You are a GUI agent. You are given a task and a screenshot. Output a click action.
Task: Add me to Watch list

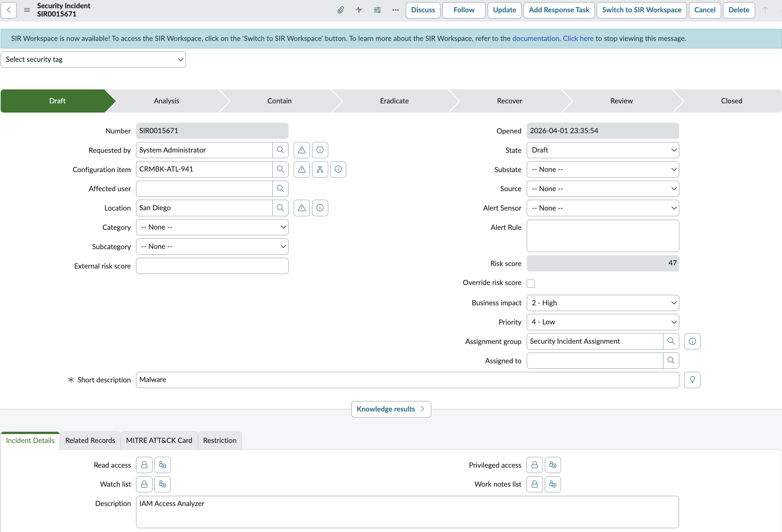(163, 484)
